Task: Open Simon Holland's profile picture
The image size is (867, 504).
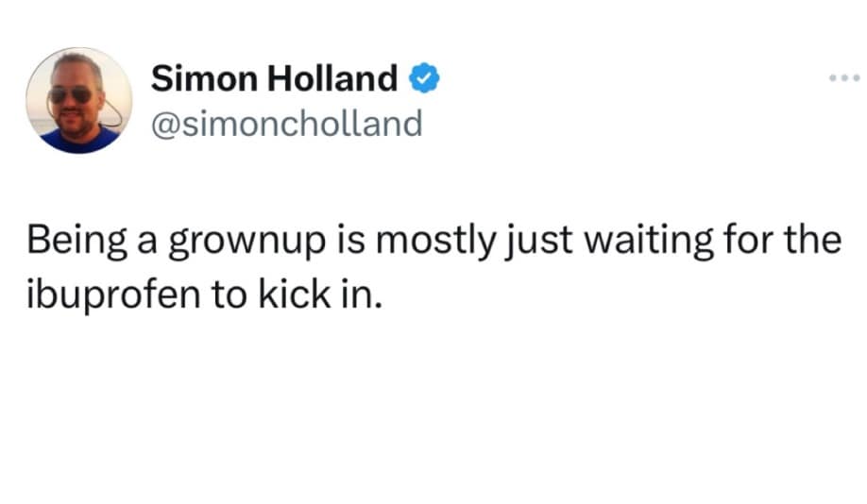Action: pyautogui.click(x=79, y=100)
